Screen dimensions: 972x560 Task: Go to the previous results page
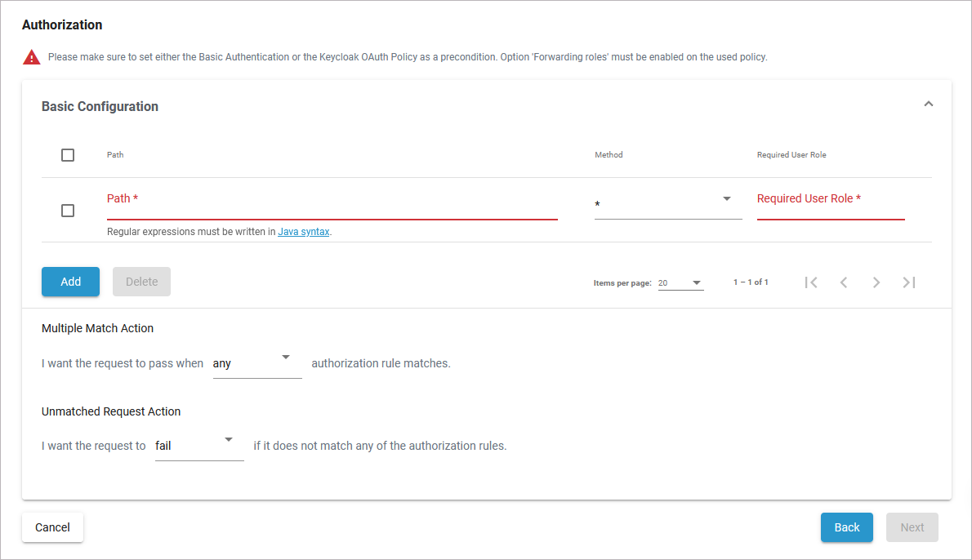pyautogui.click(x=843, y=282)
